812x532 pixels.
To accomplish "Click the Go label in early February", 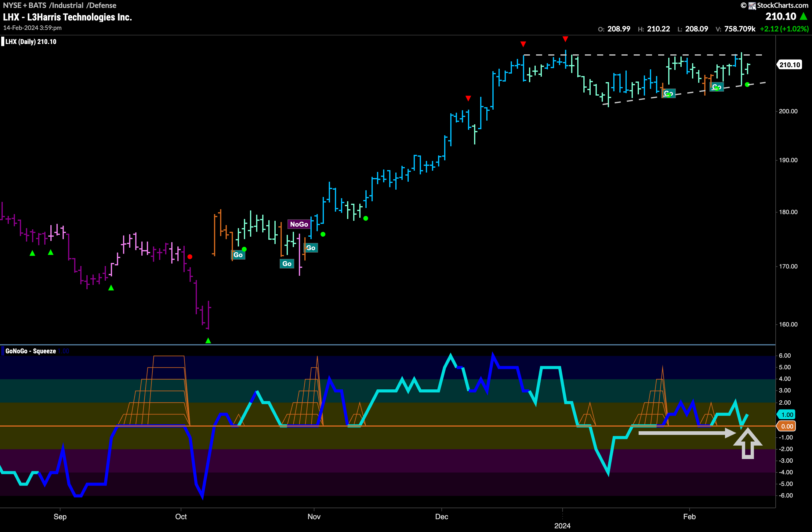I will (x=716, y=87).
